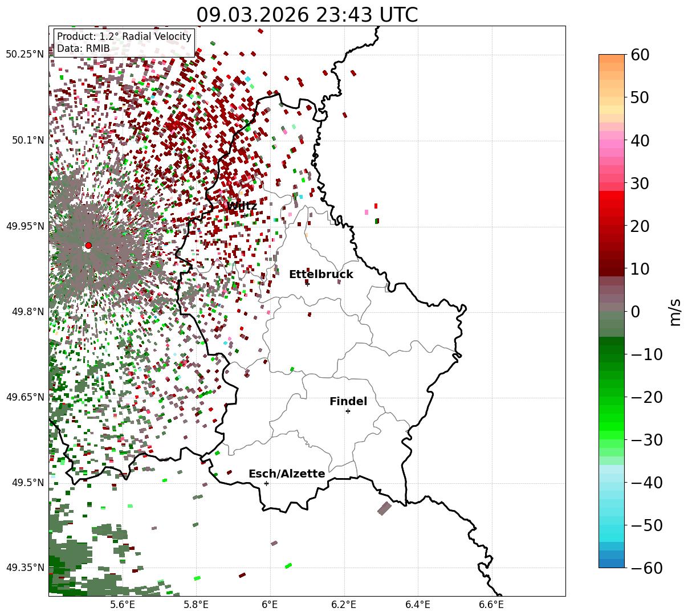688x616 pixels.
Task: Click the 49.8°N latitude tick label
Action: [27, 312]
